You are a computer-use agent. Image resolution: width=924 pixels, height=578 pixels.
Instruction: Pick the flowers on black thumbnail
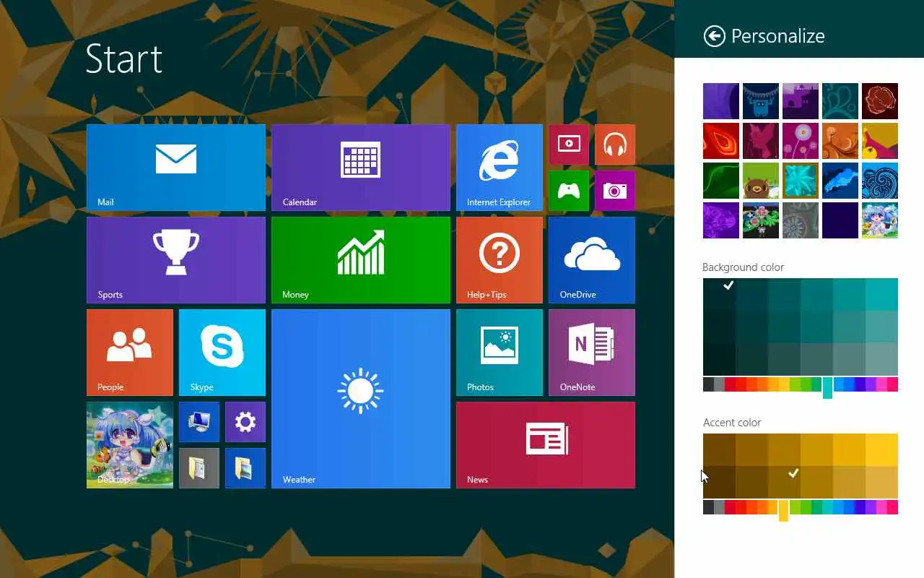[761, 220]
